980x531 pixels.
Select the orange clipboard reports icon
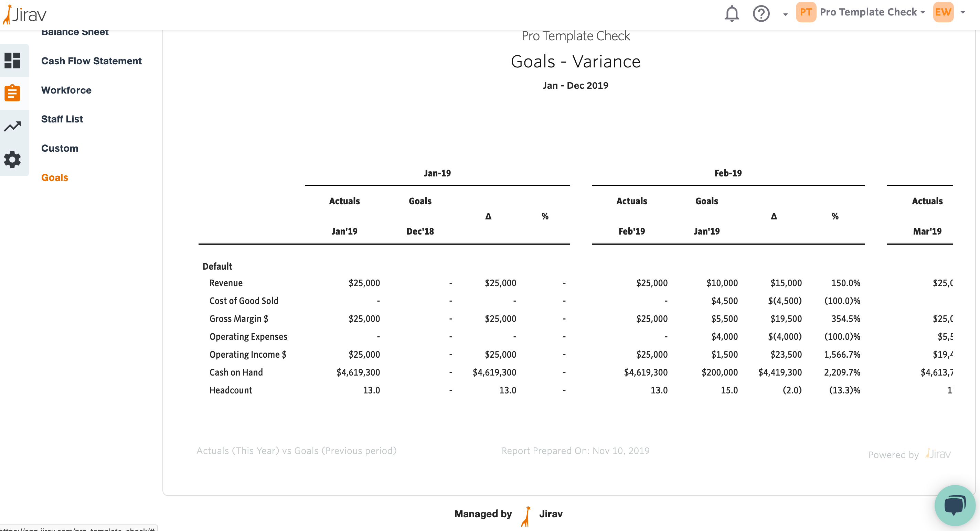tap(12, 93)
